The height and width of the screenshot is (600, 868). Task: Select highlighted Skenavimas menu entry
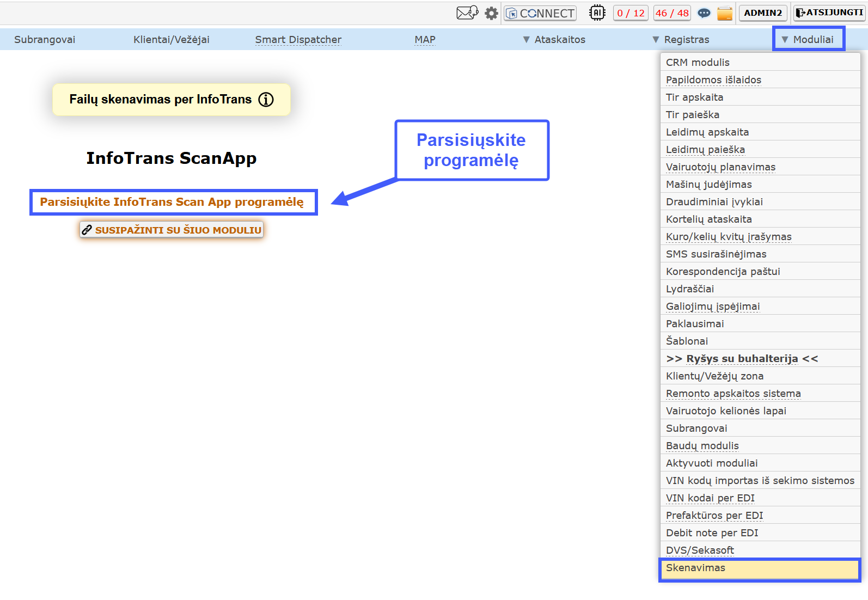click(760, 569)
